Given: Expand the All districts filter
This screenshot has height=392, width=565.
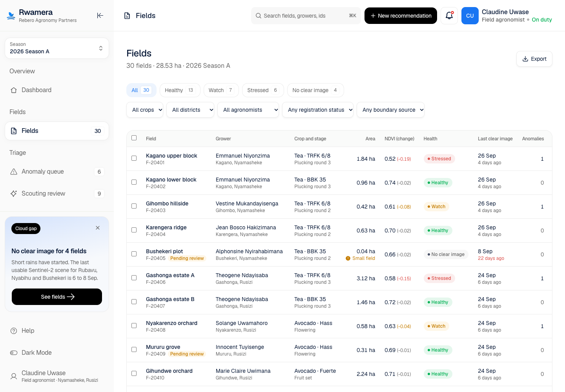Looking at the screenshot, I should tap(190, 110).
